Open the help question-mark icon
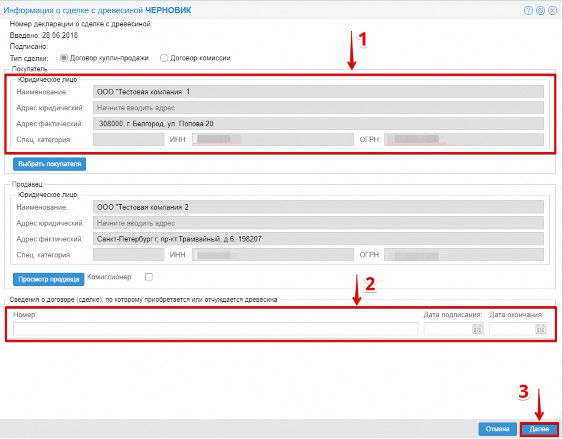 point(528,10)
